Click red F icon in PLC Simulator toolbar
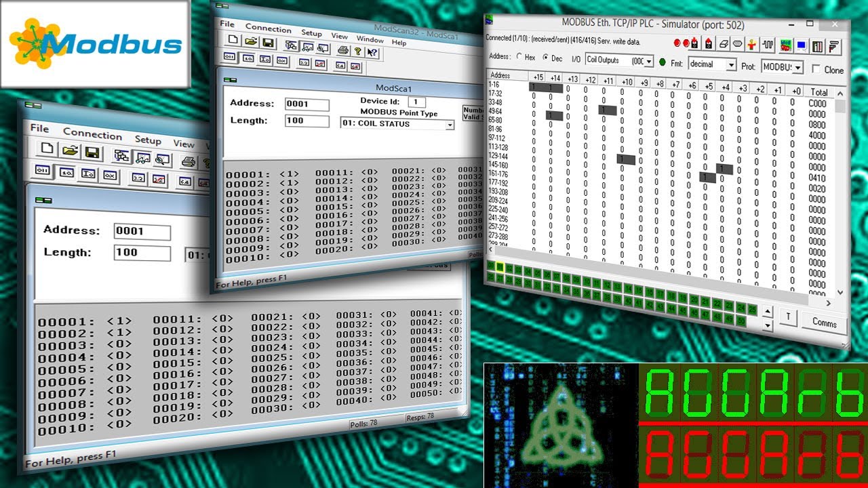The width and height of the screenshot is (868, 488). click(x=834, y=47)
